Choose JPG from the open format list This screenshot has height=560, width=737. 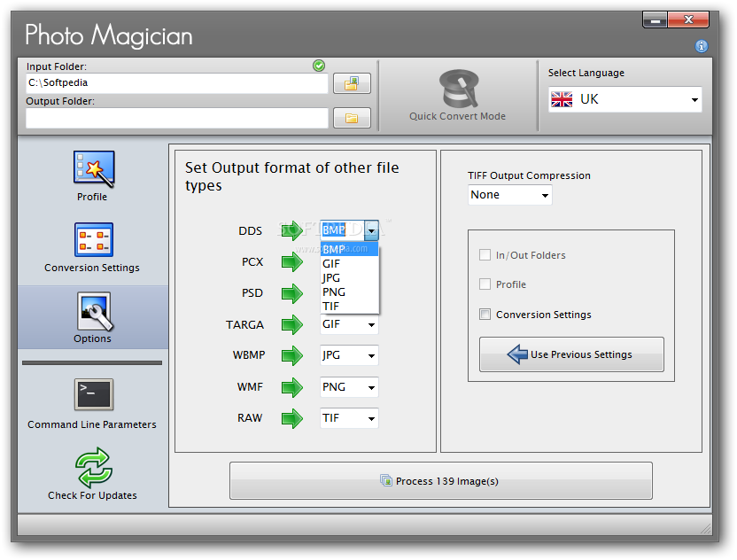pos(349,277)
